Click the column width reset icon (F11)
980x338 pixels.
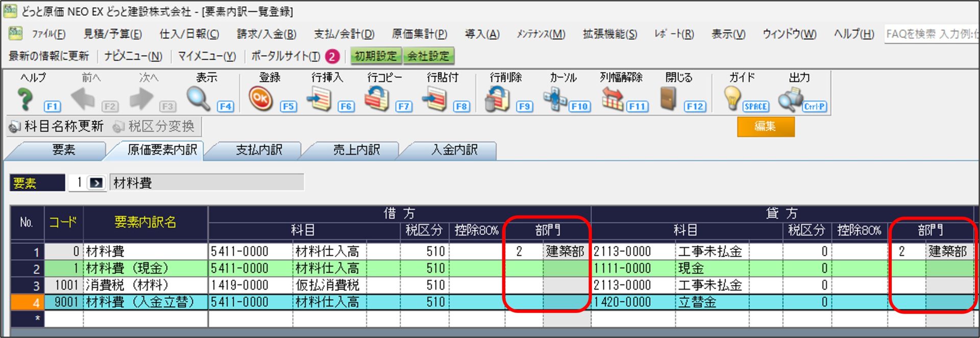pos(612,99)
